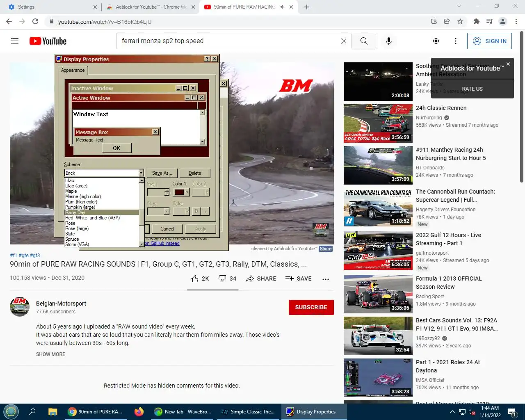This screenshot has width=525, height=420.
Task: Click the install app icon in address bar
Action: (434, 21)
